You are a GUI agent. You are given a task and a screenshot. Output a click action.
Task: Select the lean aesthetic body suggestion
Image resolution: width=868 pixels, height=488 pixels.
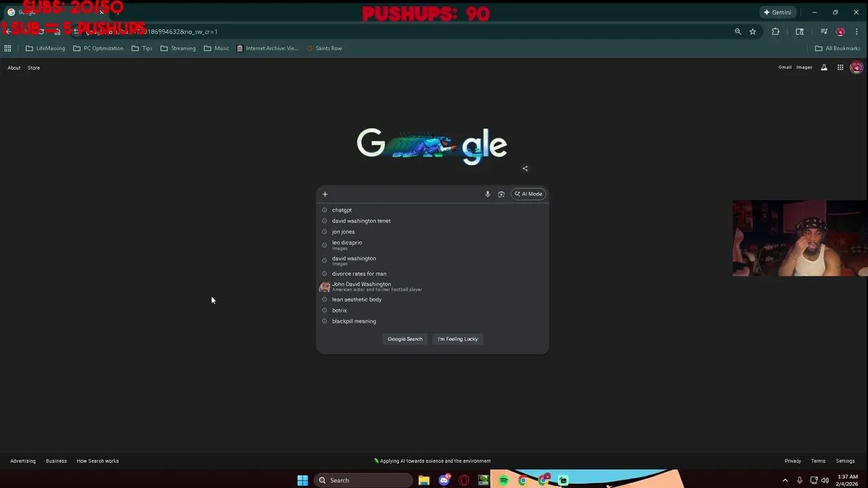433,300
